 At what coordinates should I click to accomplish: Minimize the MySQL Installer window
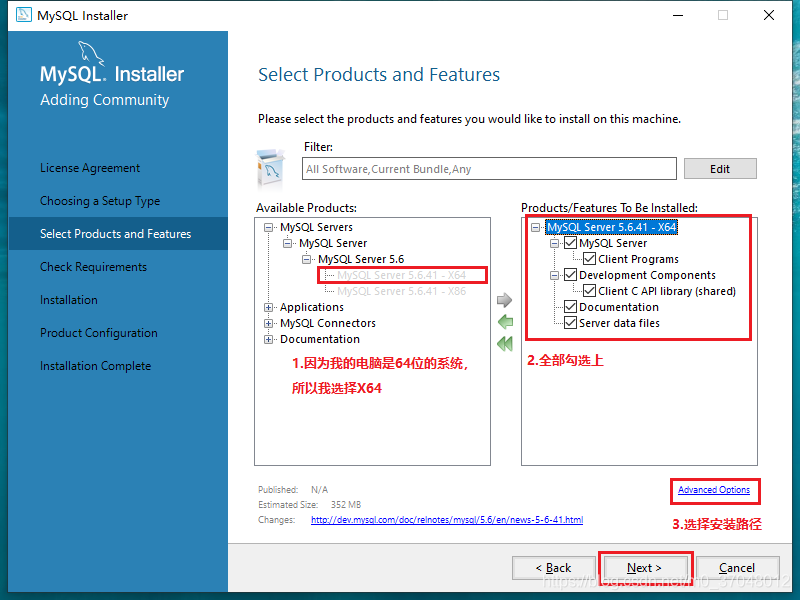(x=678, y=15)
